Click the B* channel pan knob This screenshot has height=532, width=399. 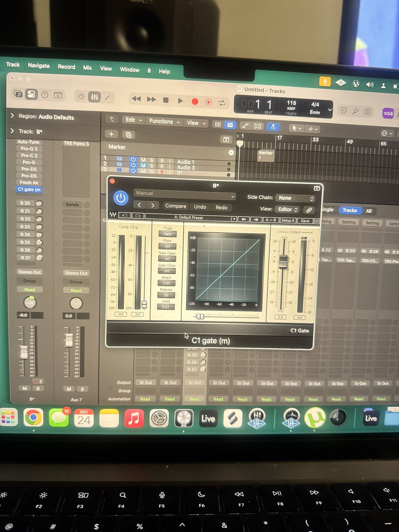[30, 303]
